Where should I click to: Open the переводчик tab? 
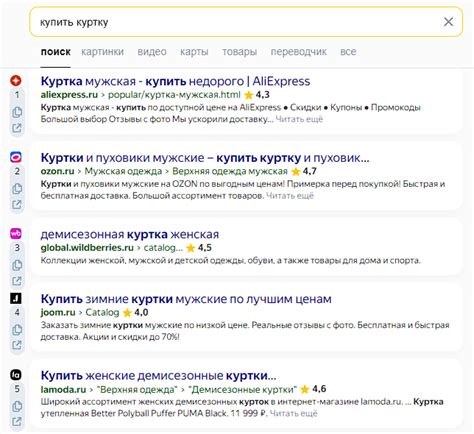pos(299,52)
